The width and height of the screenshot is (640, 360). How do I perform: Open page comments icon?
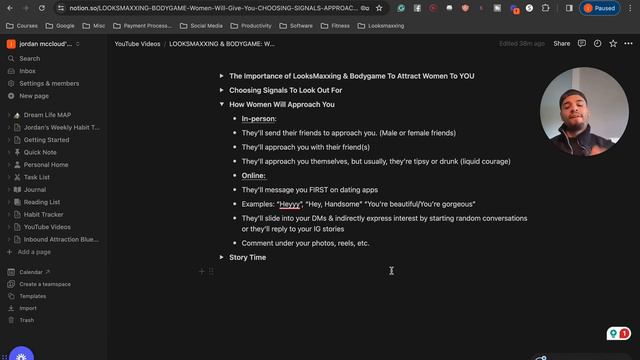pyautogui.click(x=582, y=44)
